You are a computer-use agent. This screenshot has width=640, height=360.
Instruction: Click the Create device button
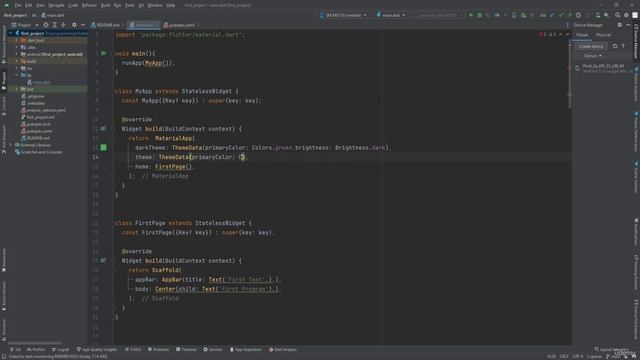pyautogui.click(x=591, y=46)
